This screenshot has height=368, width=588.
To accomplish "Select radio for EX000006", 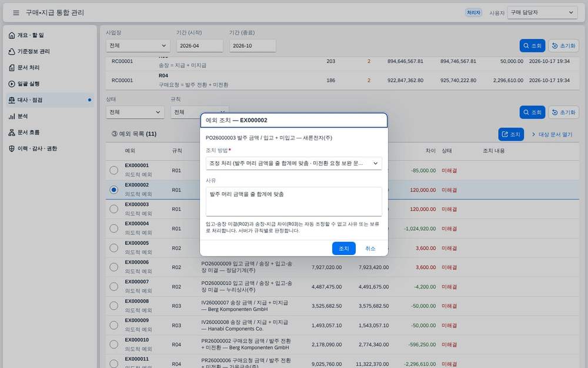I will [x=113, y=267].
